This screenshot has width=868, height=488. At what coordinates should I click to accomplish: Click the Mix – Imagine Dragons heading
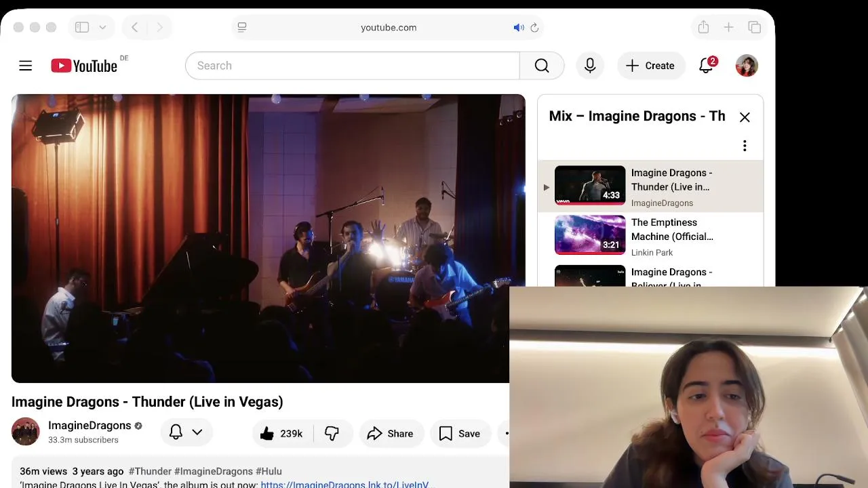(637, 116)
